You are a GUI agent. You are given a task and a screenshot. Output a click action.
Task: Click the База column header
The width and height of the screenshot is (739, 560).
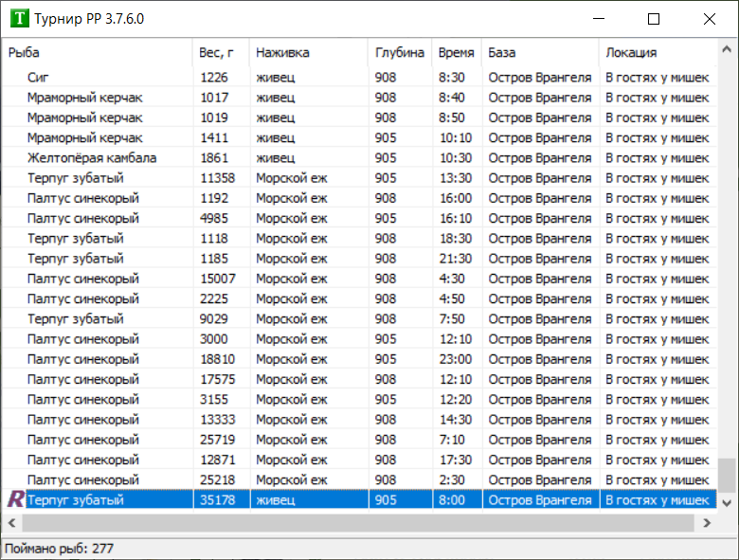tap(540, 53)
